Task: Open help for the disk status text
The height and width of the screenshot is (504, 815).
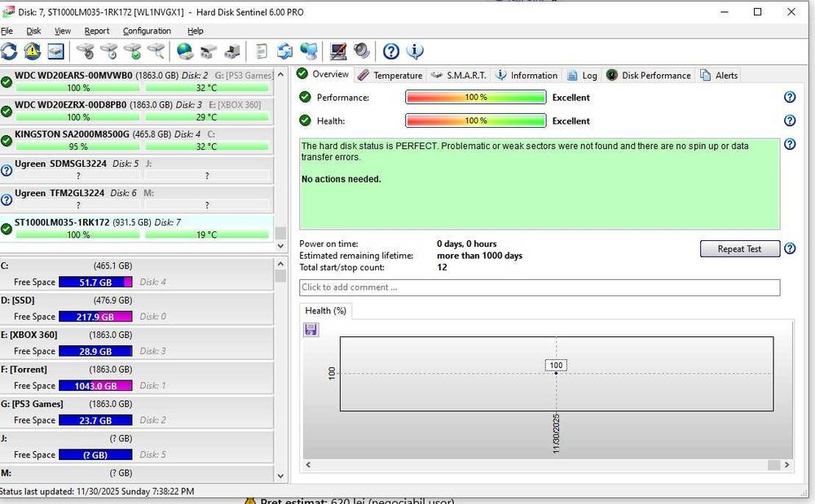Action: tap(790, 144)
